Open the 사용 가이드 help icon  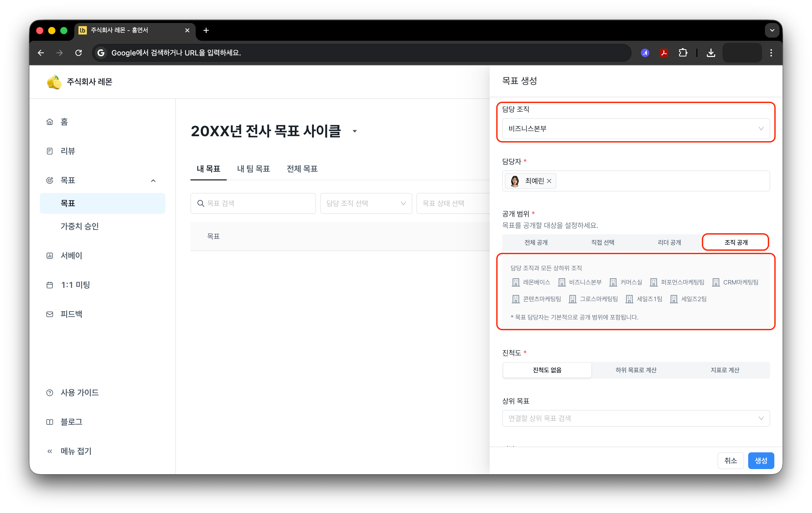49,392
